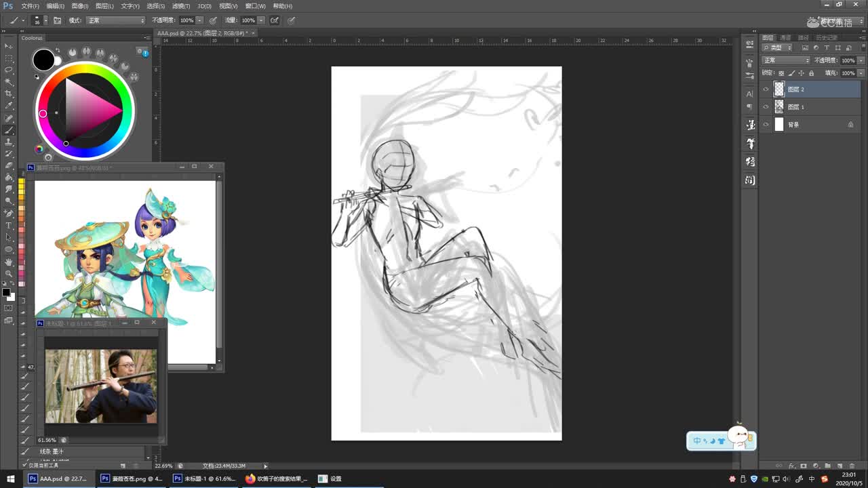Hide the 背景 layer visibility
Viewport: 868px width, 488px height.
[766, 125]
